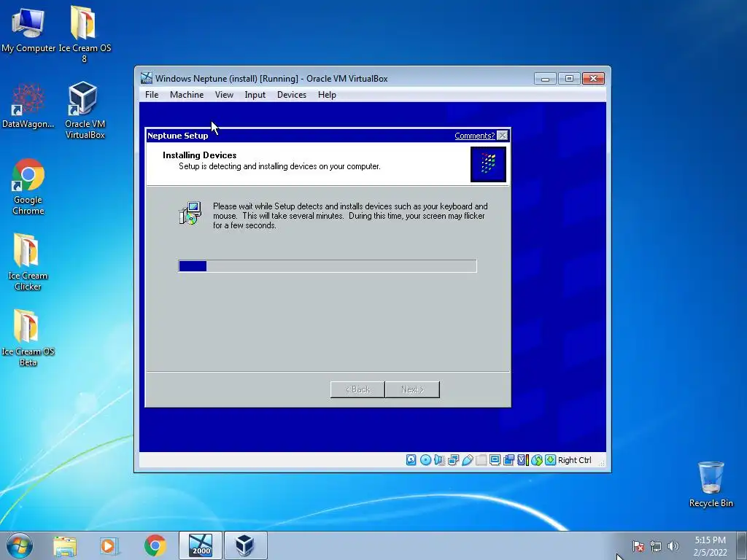This screenshot has width=747, height=560.
Task: Open the Windows Start menu
Action: point(20,545)
